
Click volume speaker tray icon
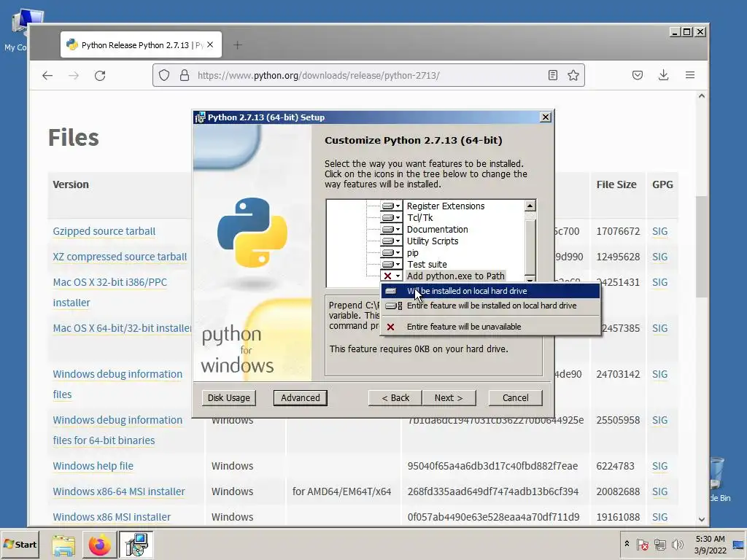tap(677, 544)
